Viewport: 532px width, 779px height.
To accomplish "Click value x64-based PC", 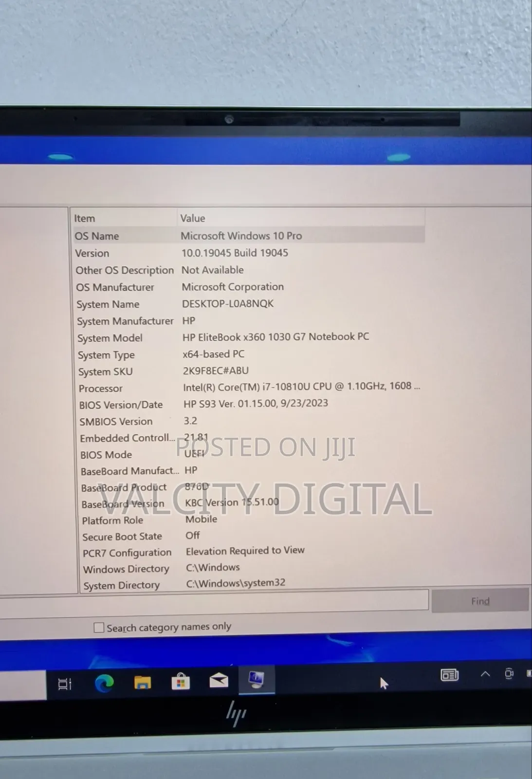I will (x=214, y=354).
